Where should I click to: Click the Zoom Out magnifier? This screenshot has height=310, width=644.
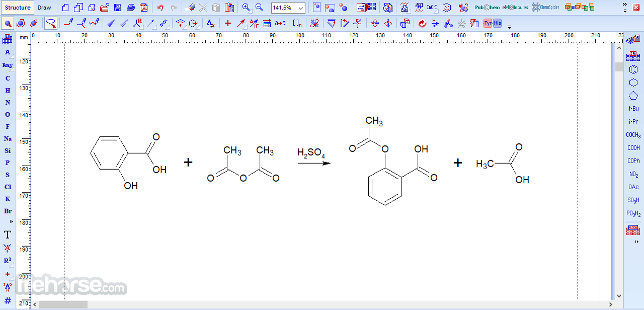[x=259, y=8]
